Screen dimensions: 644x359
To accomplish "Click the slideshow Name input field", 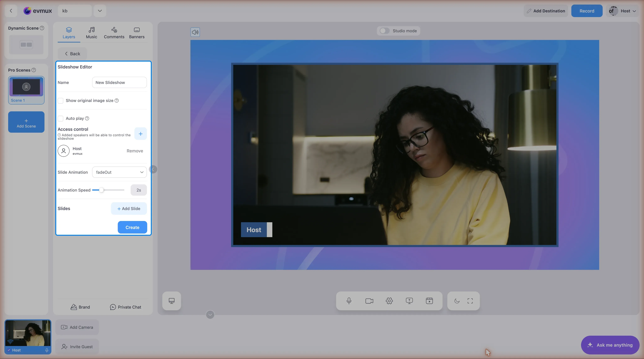I will (x=119, y=83).
